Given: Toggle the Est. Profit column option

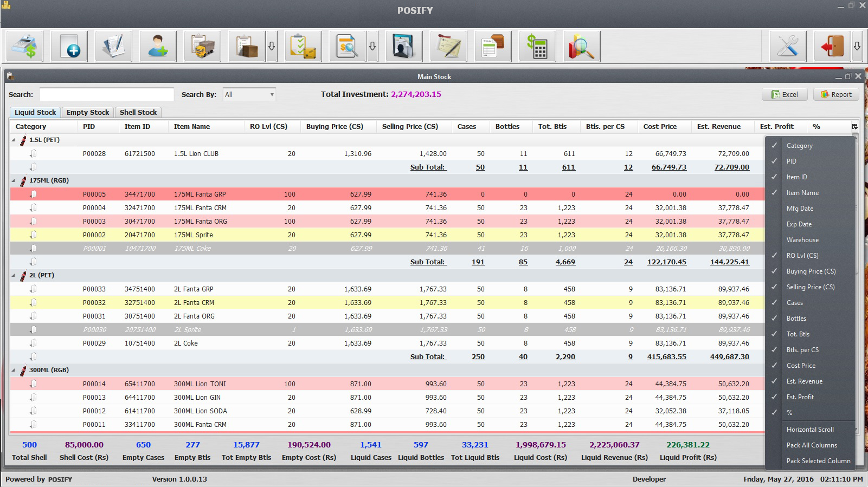Looking at the screenshot, I should pyautogui.click(x=810, y=397).
